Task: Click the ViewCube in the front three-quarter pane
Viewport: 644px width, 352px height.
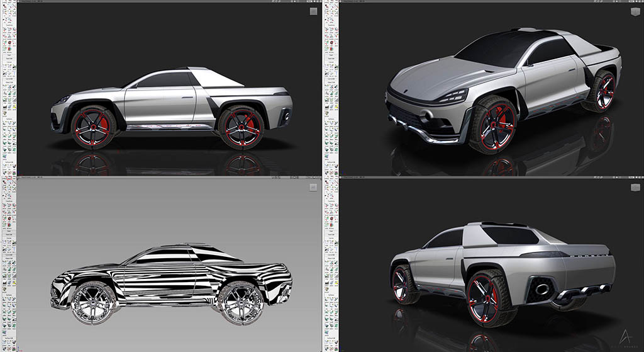Action: click(635, 11)
